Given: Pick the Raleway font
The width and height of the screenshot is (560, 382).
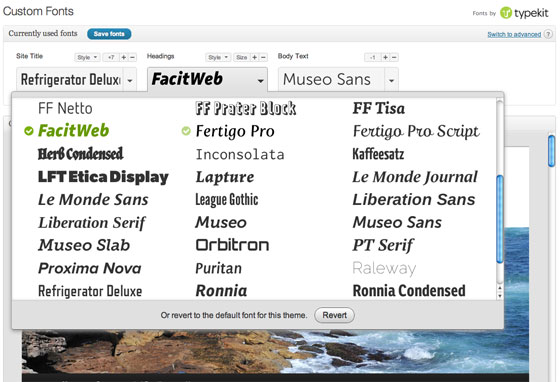Looking at the screenshot, I should 384,268.
